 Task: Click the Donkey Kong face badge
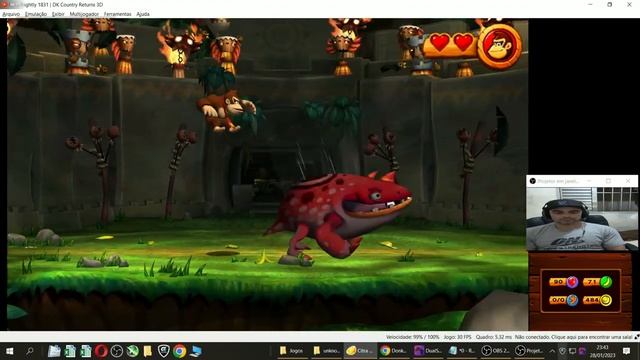pos(500,47)
